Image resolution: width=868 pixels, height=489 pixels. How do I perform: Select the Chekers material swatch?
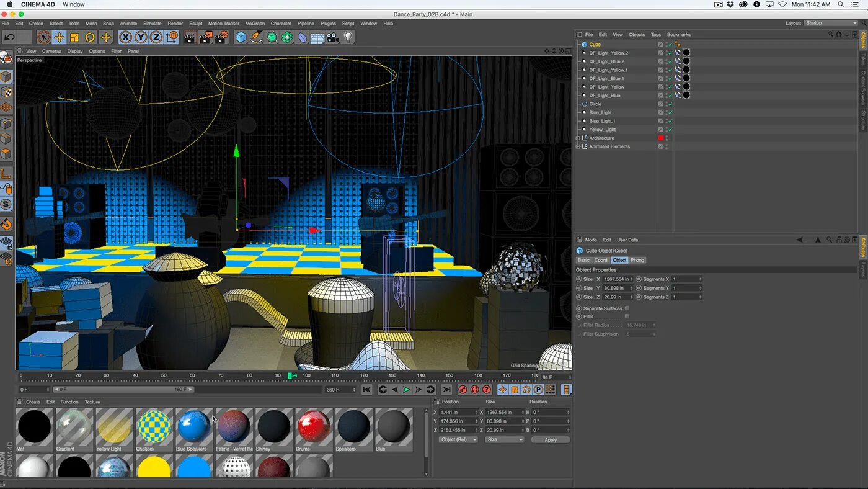pyautogui.click(x=154, y=427)
